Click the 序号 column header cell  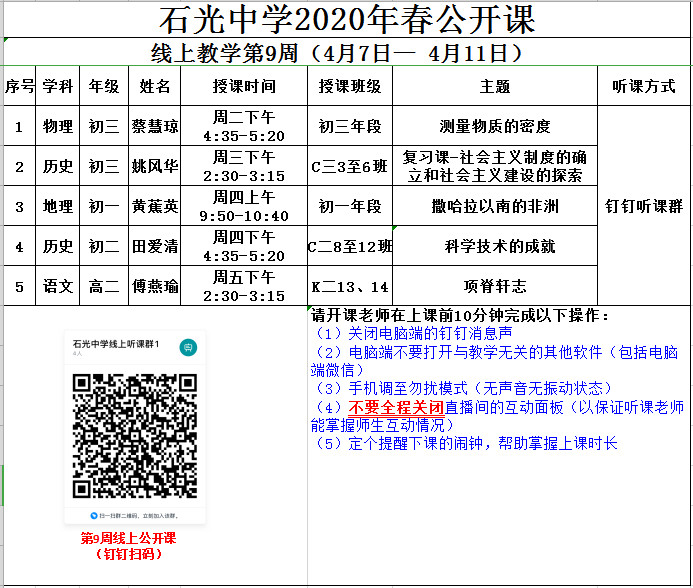point(19,87)
